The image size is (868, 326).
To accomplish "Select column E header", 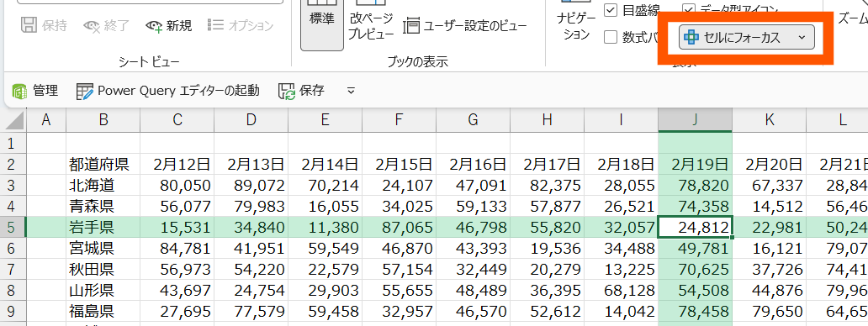I will [x=325, y=120].
